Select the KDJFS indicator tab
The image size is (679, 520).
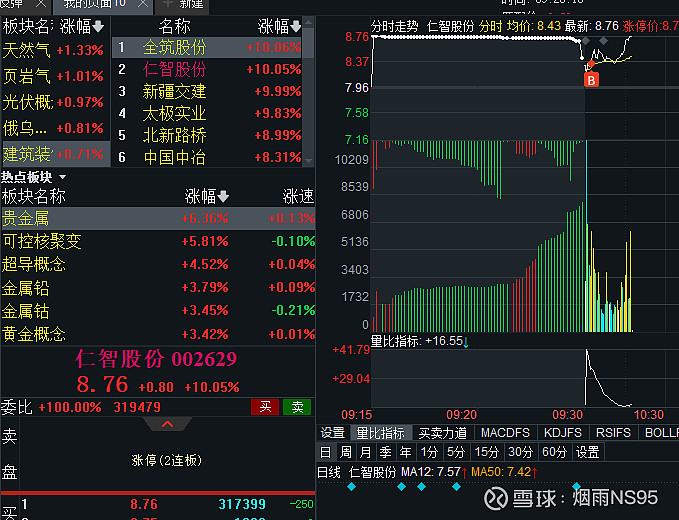[563, 433]
